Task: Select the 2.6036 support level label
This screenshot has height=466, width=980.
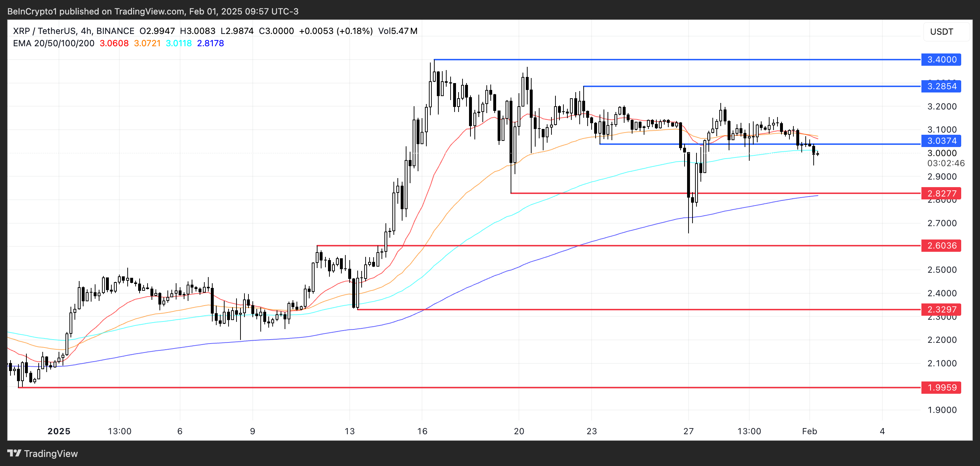Action: click(941, 246)
